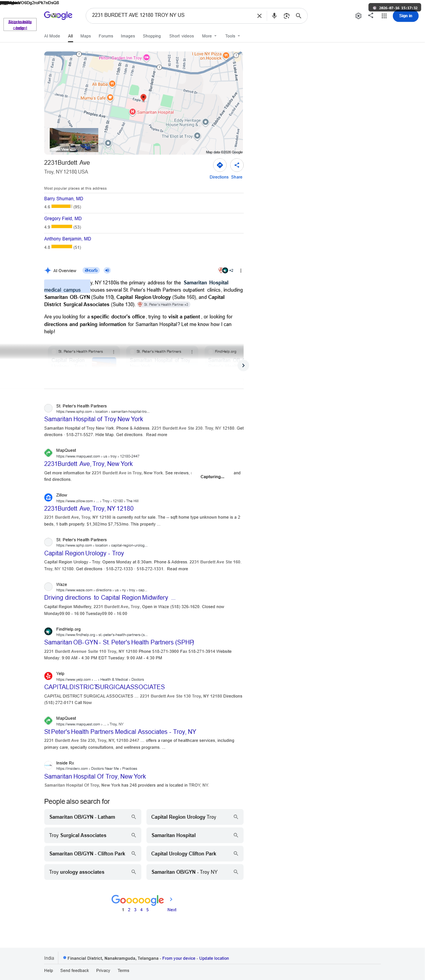This screenshot has width=430, height=980.
Task: Click the Next results page link
Action: click(172, 910)
